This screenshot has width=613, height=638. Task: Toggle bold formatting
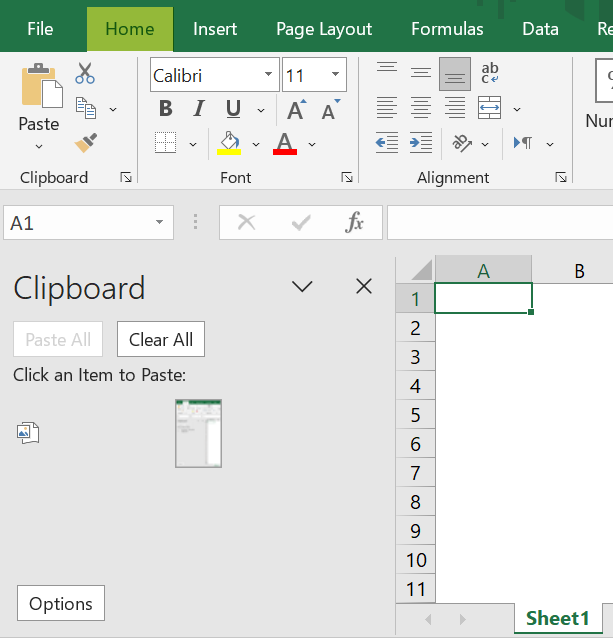click(x=166, y=109)
